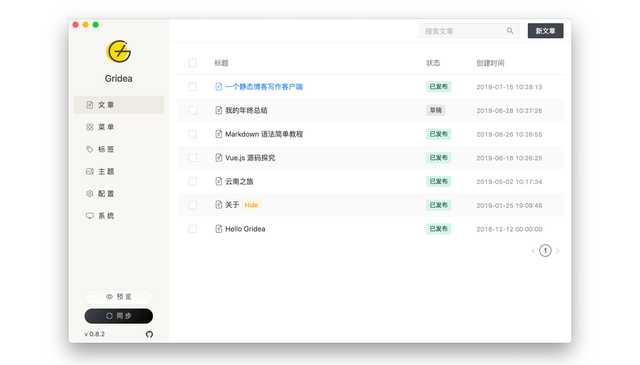Image resolution: width=640 pixels, height=365 pixels.
Task: Click the 预览 preview eye button
Action: click(x=119, y=296)
